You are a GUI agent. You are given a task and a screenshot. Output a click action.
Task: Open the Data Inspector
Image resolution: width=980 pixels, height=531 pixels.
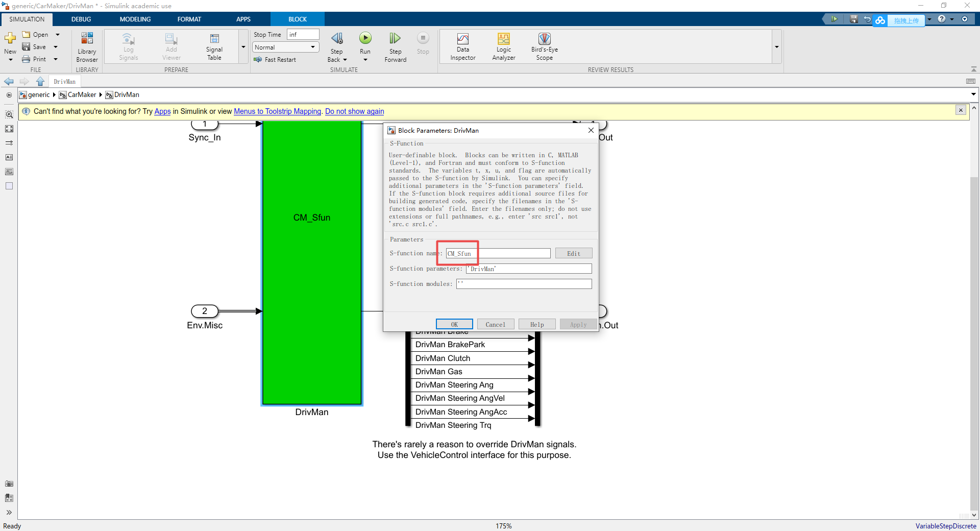463,47
